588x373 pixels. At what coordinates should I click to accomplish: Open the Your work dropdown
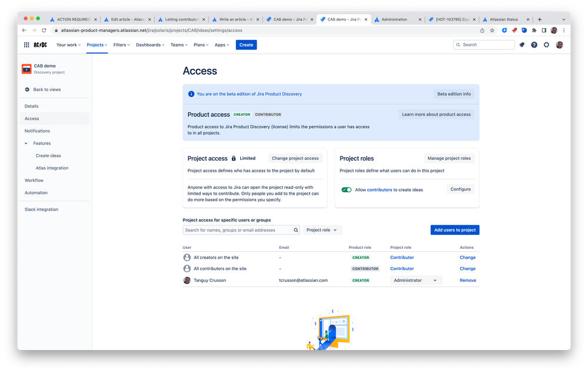click(x=69, y=45)
